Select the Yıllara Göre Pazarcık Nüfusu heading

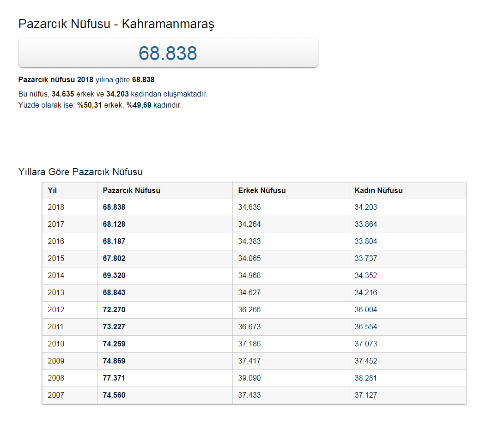click(80, 172)
